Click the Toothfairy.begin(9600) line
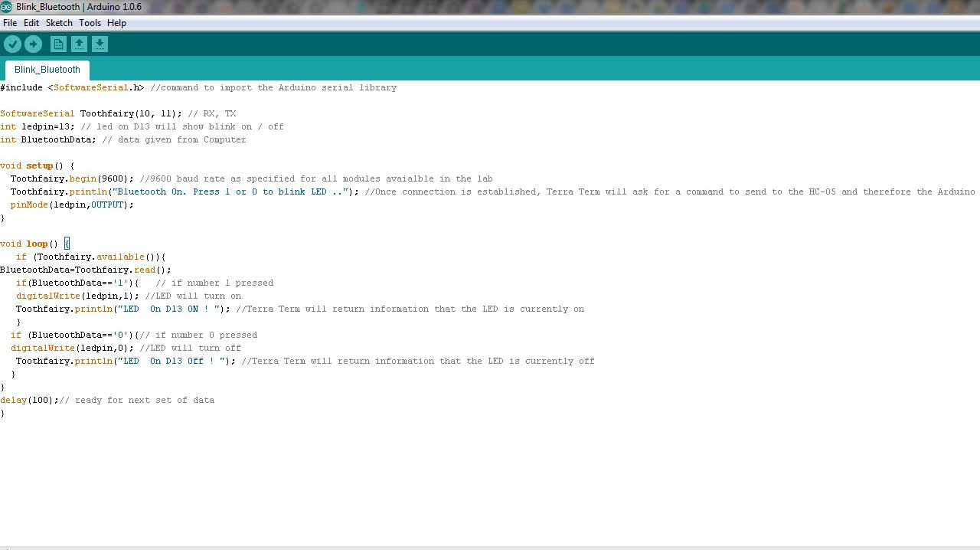980x550 pixels. pos(251,178)
